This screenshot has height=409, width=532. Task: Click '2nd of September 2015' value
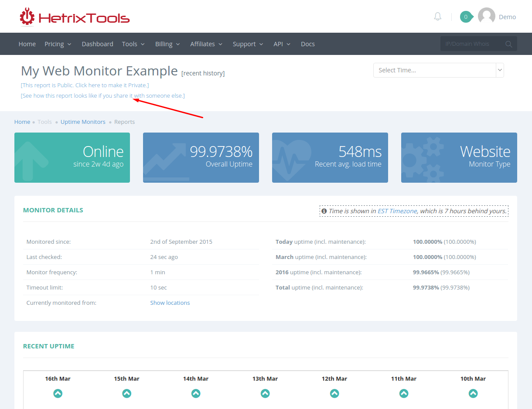[x=181, y=242]
